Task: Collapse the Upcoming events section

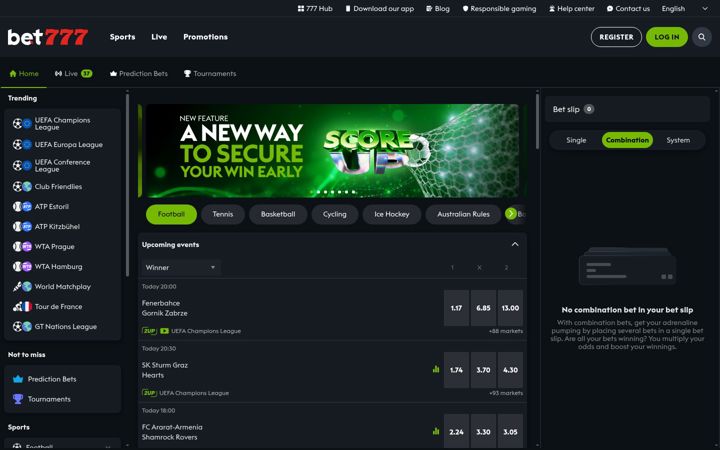Action: coord(515,244)
